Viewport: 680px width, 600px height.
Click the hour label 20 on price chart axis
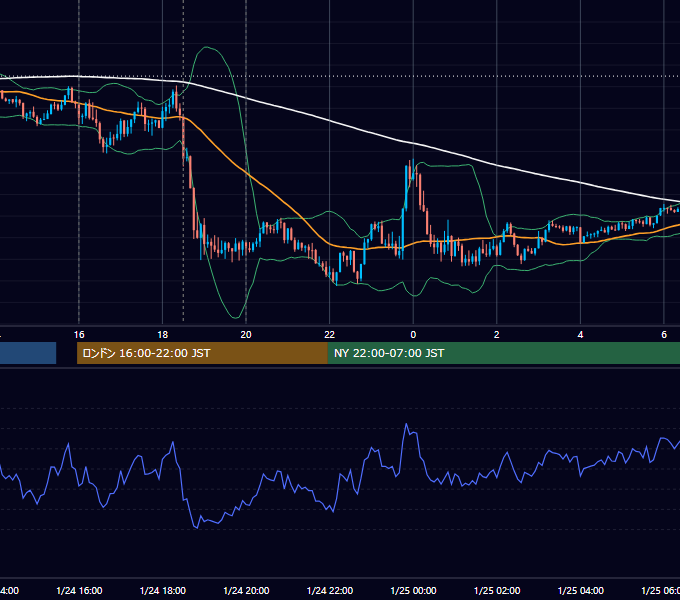click(246, 335)
